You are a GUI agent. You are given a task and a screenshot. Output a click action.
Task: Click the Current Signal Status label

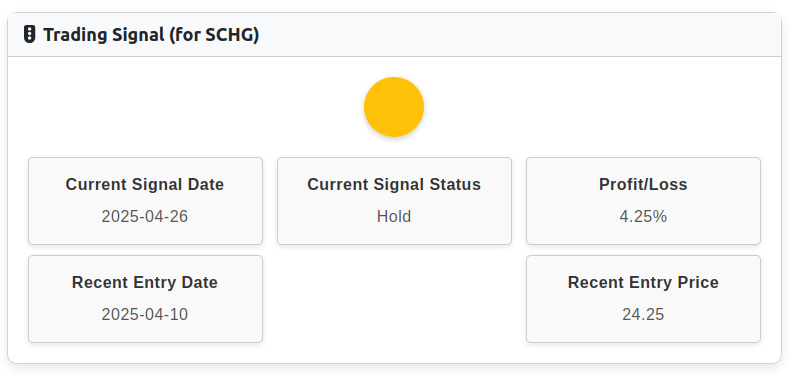click(394, 184)
